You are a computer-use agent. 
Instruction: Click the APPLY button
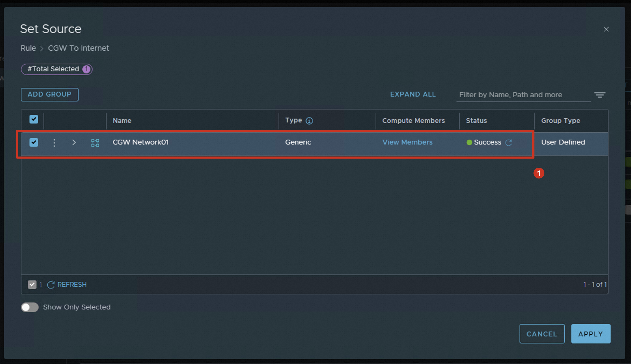[591, 334]
